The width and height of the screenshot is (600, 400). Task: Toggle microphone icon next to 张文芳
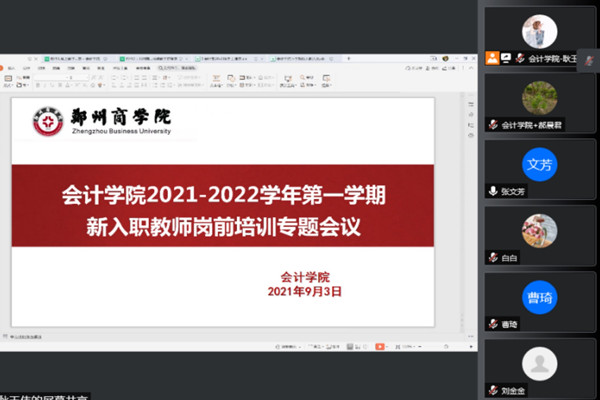point(493,191)
